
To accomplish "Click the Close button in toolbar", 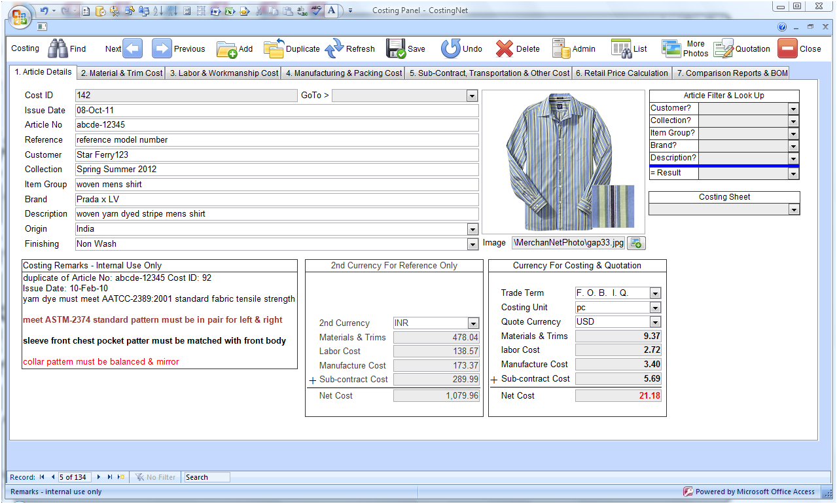I will pos(788,48).
